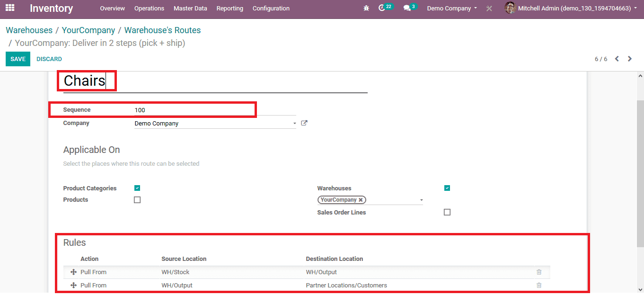Discard changes to the route

49,59
